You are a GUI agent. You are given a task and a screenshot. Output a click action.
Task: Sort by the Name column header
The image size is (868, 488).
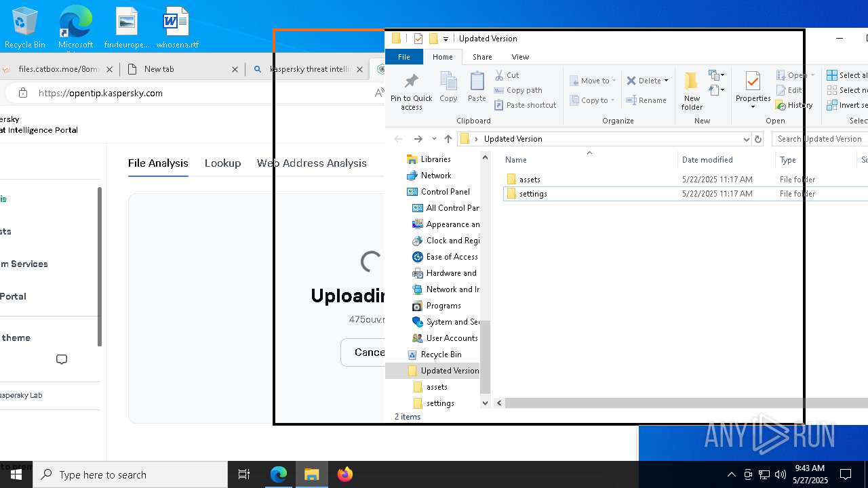[x=590, y=160]
